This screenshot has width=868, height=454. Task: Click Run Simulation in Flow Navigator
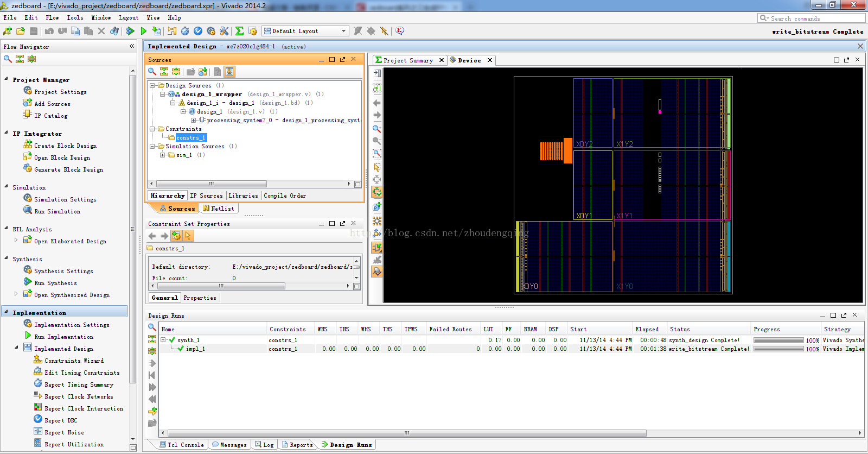57,211
